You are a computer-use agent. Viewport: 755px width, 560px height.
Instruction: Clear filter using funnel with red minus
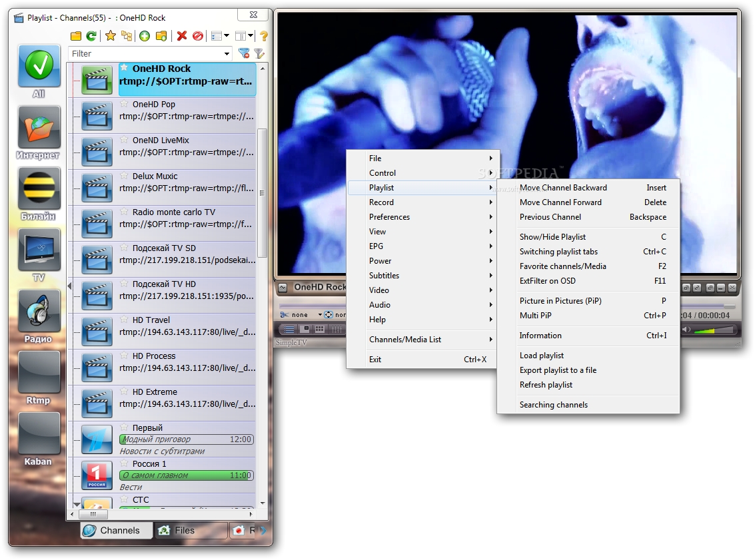click(244, 53)
